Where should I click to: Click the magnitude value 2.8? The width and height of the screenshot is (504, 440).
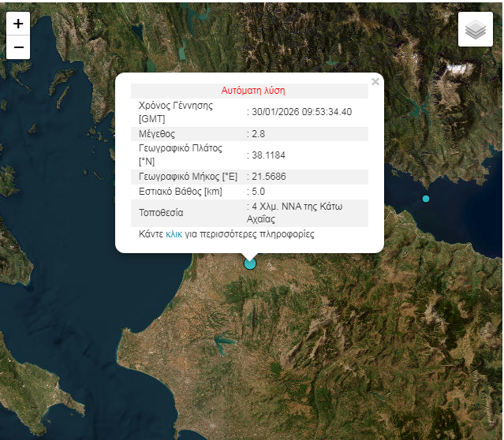pyautogui.click(x=258, y=134)
